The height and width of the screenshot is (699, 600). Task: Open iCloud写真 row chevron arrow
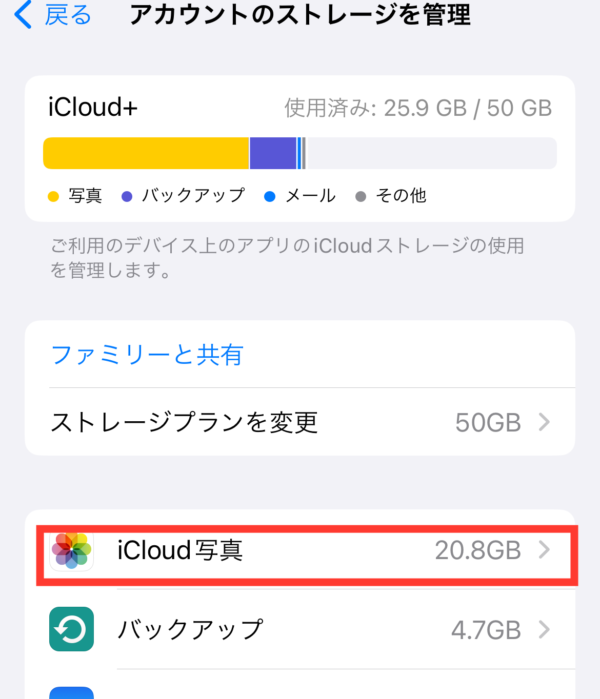point(544,550)
